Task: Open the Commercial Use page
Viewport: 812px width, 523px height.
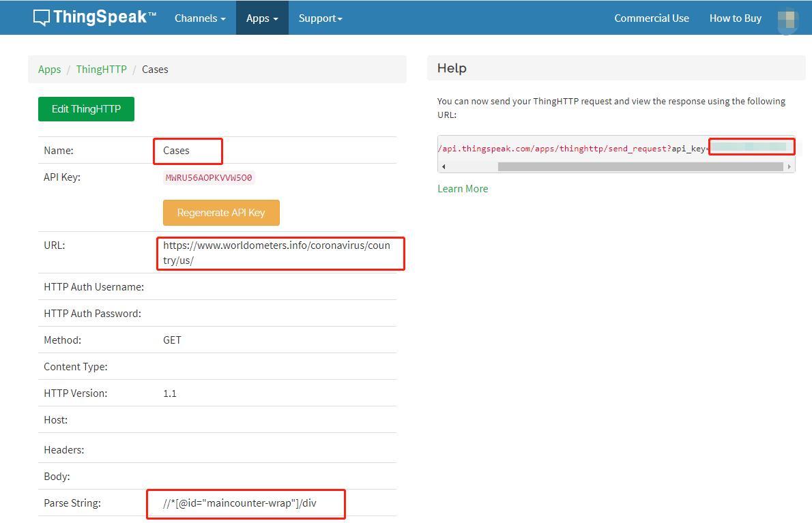Action: pos(652,18)
